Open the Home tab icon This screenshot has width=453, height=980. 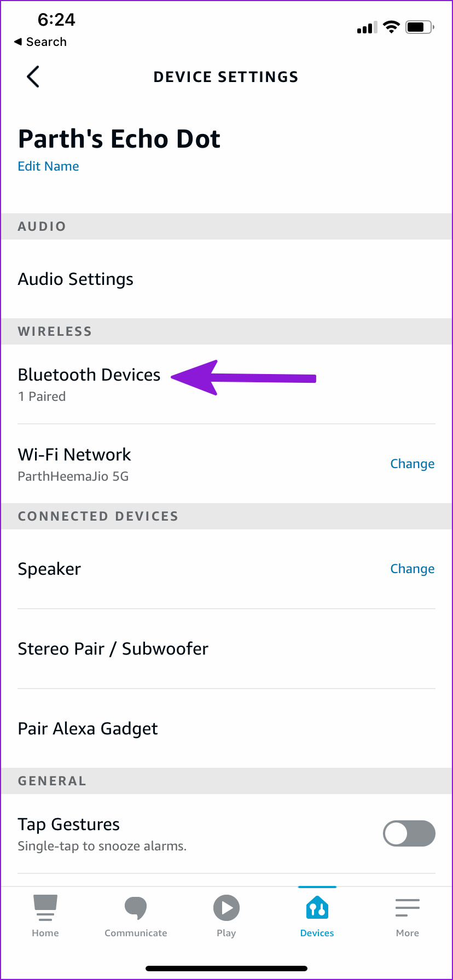(45, 908)
